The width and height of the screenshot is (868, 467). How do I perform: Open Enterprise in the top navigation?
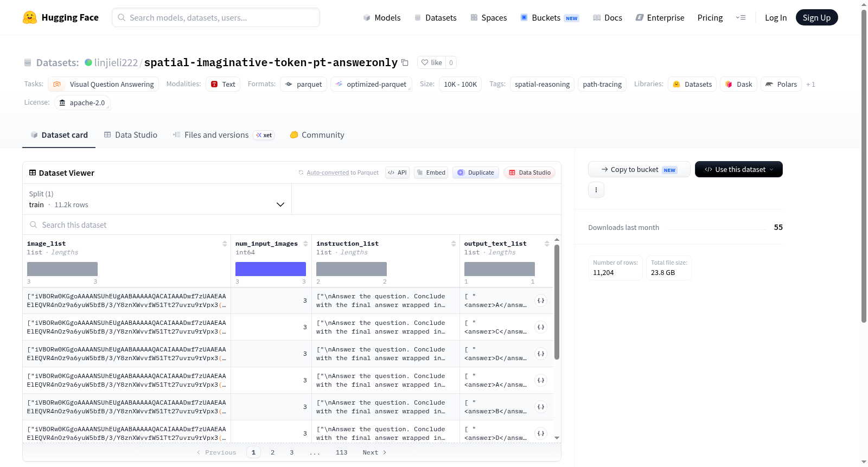(x=660, y=18)
